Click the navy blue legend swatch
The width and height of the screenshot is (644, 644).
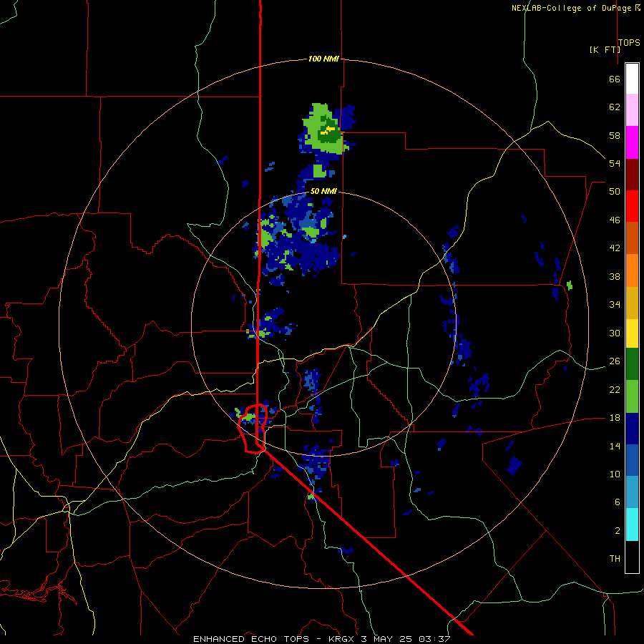pyautogui.click(x=632, y=429)
